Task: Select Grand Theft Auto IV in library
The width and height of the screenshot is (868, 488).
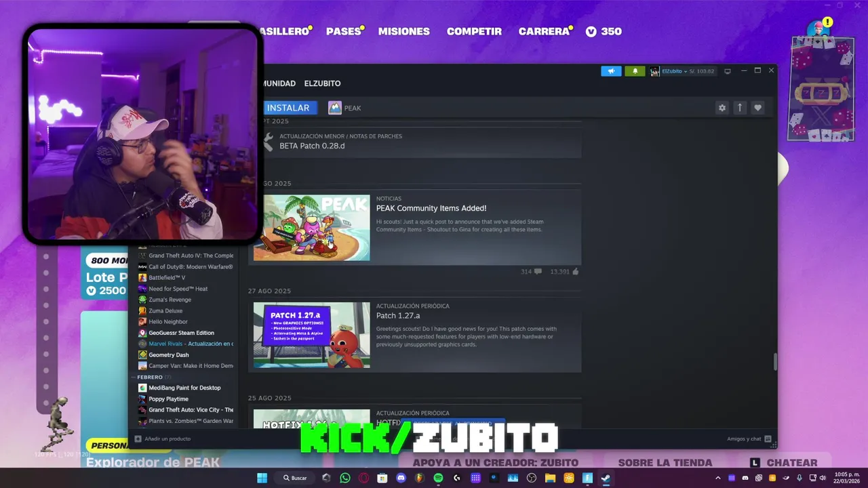Action: pos(186,256)
